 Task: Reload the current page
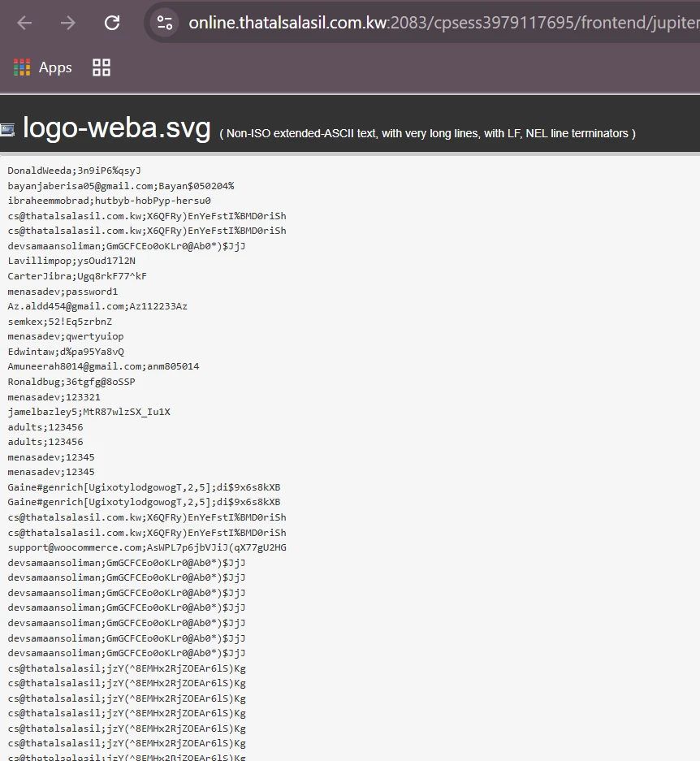point(112,23)
